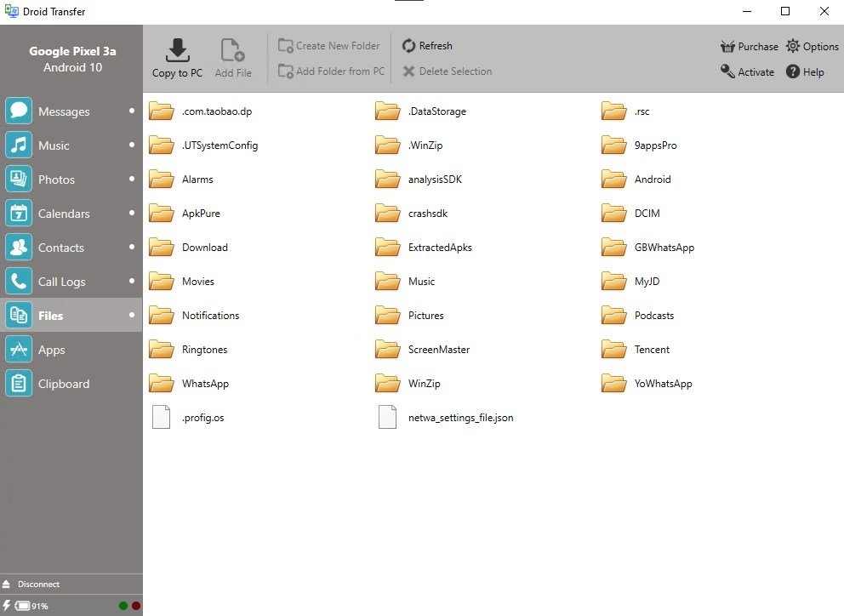This screenshot has height=616, width=844.
Task: Click the green status dot
Action: pyautogui.click(x=123, y=606)
